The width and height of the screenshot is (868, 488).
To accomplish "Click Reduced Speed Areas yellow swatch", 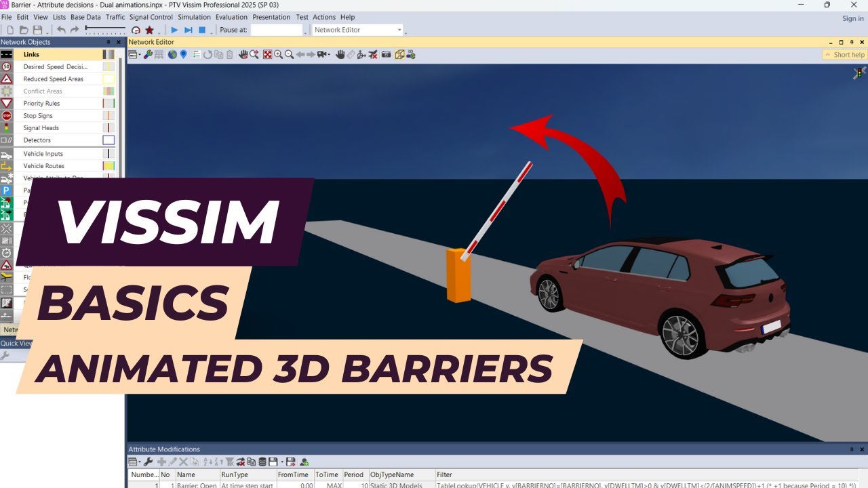I will tap(108, 79).
